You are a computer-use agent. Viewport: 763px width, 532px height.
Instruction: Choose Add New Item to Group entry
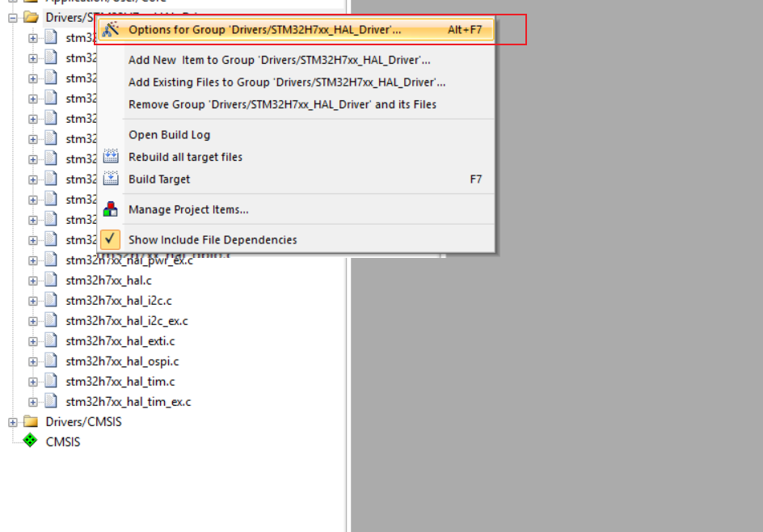point(280,60)
